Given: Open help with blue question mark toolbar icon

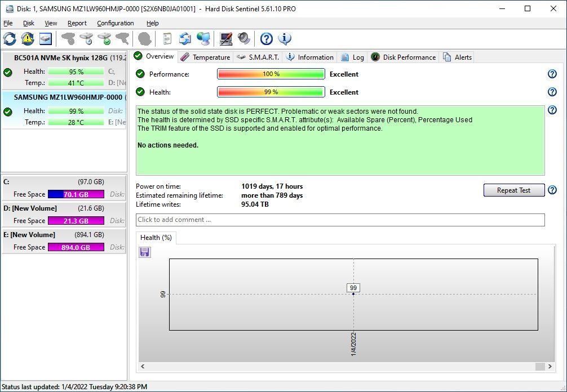Looking at the screenshot, I should [x=267, y=39].
